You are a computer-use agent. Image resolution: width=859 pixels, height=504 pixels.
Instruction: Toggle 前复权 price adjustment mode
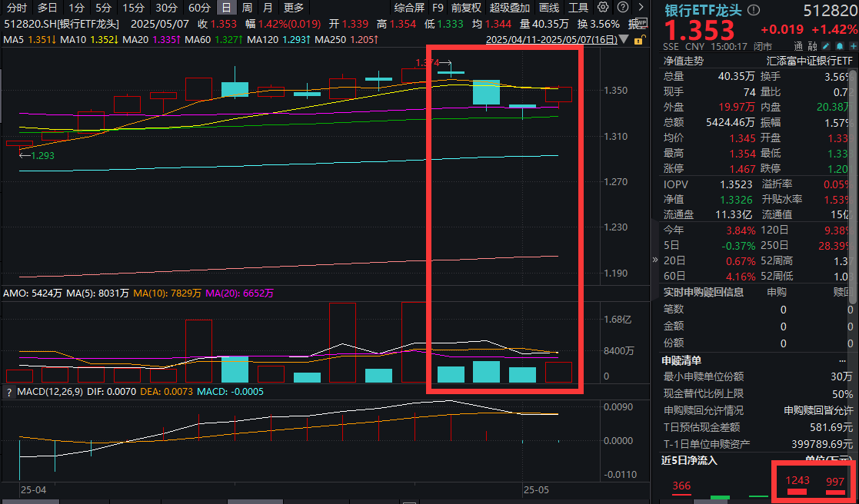pyautogui.click(x=466, y=8)
